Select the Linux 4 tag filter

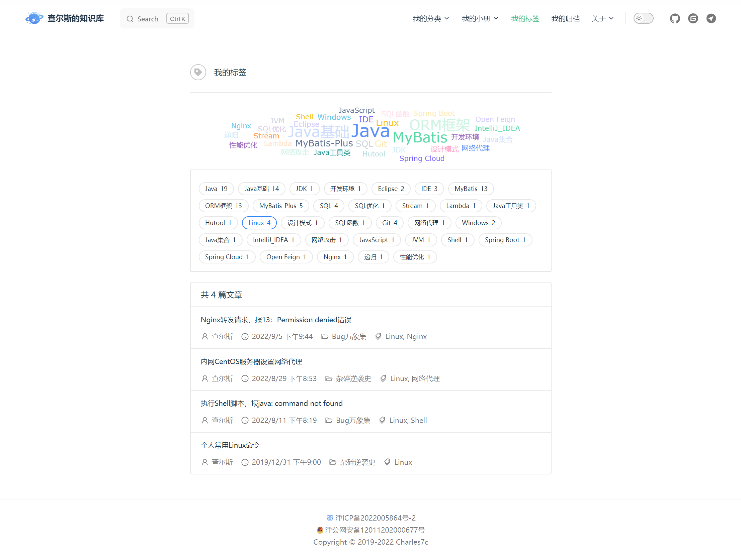(x=259, y=223)
